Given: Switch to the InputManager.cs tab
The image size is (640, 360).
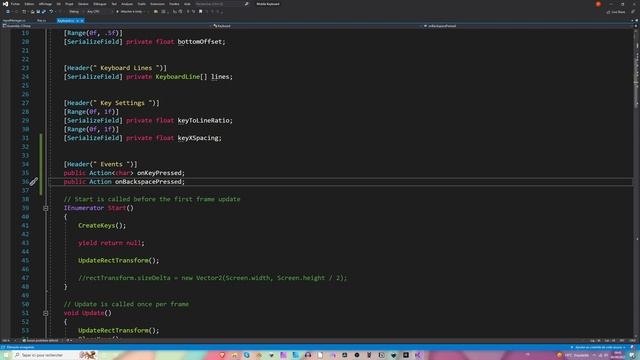Looking at the screenshot, I should pyautogui.click(x=14, y=20).
